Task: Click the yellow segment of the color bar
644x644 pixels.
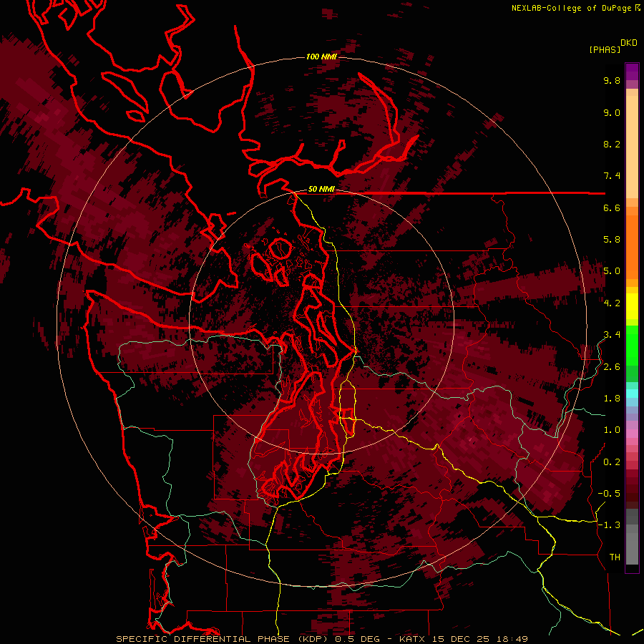Action: pyautogui.click(x=632, y=306)
